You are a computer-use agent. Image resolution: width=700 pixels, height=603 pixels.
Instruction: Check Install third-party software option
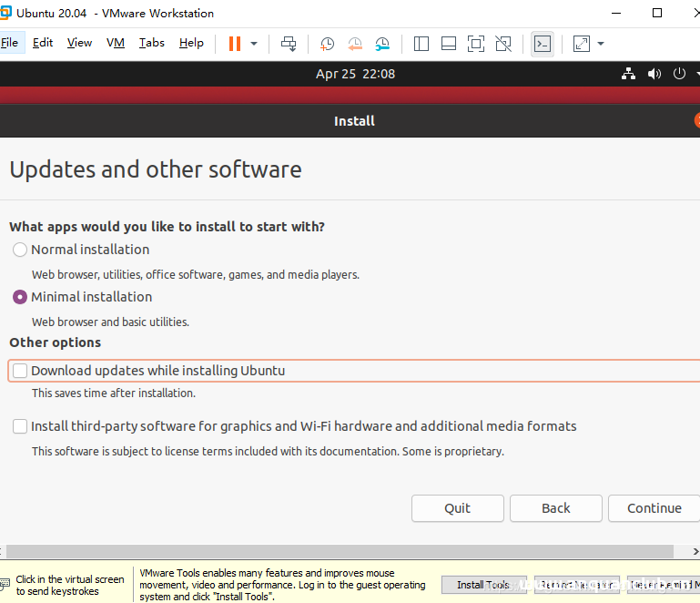tap(20, 426)
